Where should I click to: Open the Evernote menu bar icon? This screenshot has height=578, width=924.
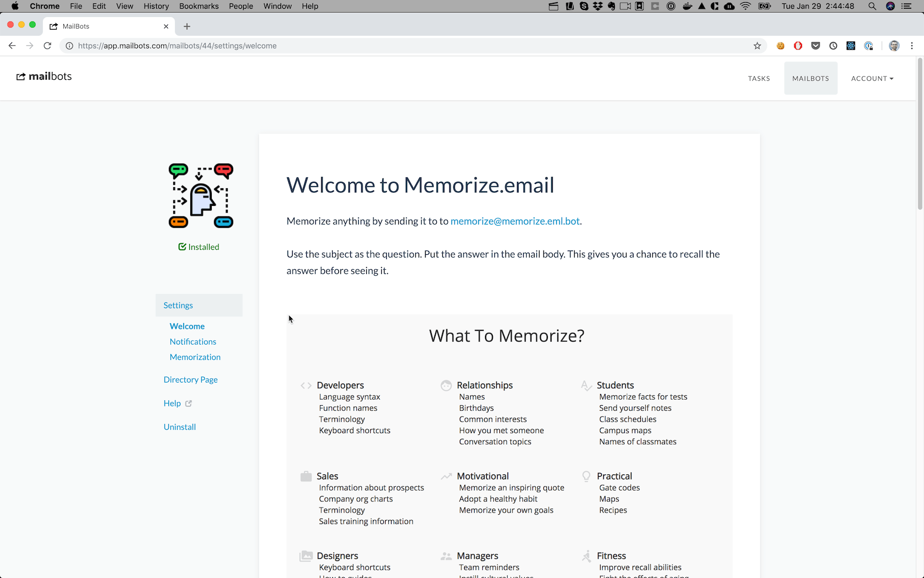[x=612, y=6]
